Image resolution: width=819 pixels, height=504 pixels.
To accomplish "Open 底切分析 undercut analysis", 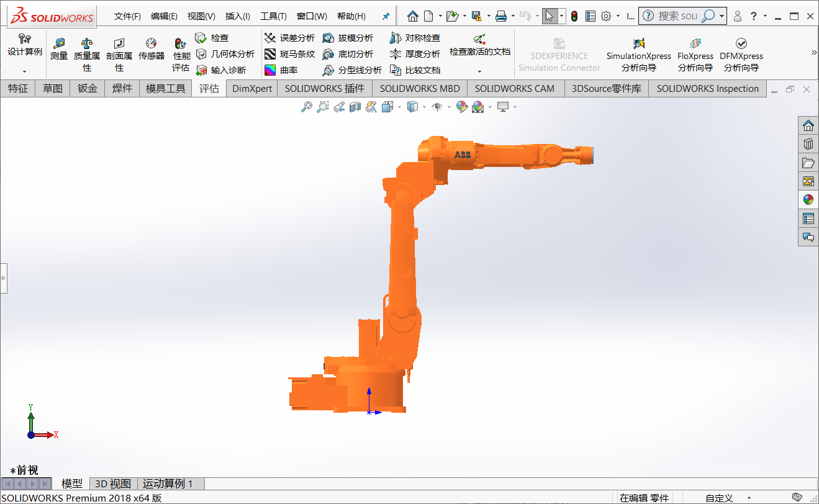I will click(348, 54).
